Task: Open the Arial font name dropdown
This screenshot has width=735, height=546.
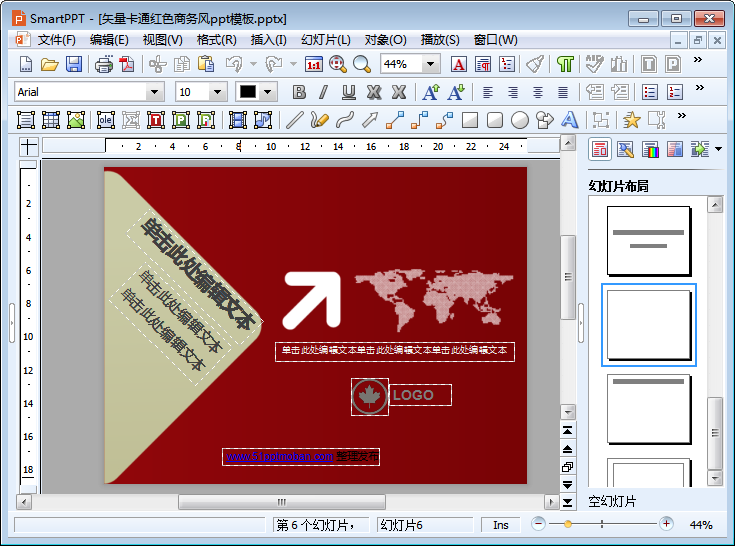Action: click(154, 92)
